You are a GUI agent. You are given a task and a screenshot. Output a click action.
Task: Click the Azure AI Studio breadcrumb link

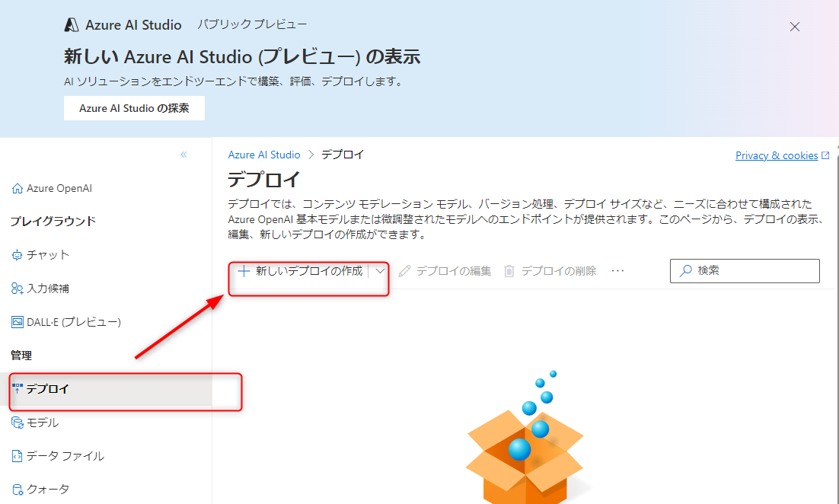(263, 155)
